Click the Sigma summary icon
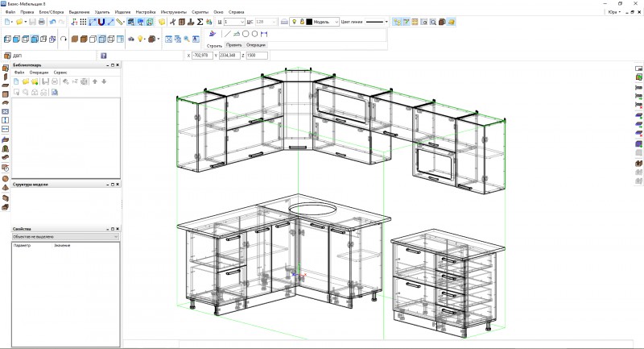 200,22
